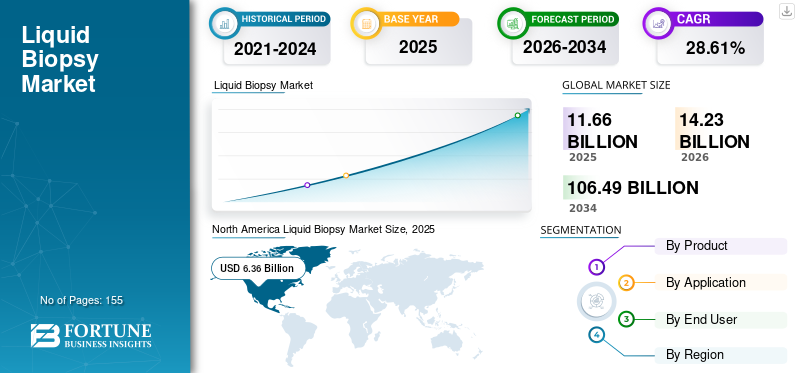Click the central segmentation circle icon
The image size is (800, 373).
595,301
